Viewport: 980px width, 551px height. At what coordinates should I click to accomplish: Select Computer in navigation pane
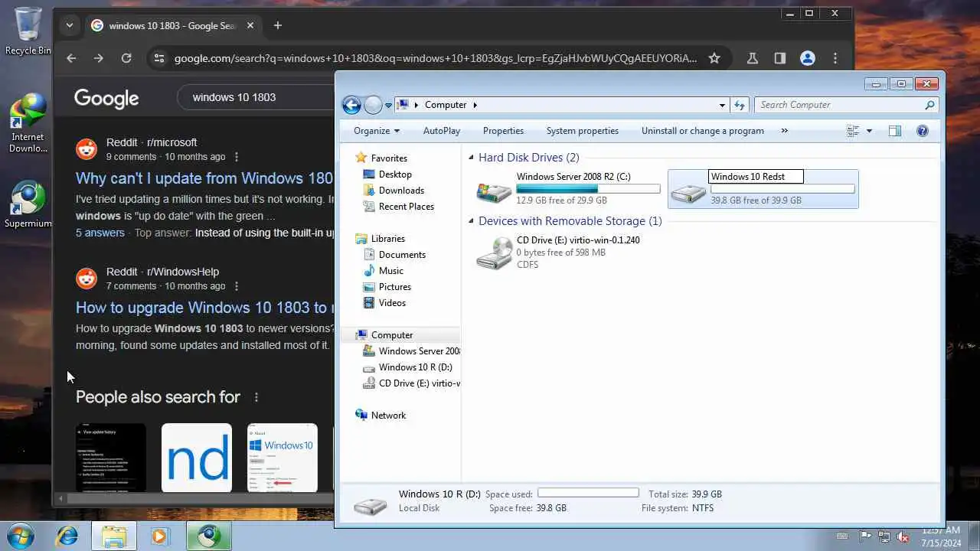(x=391, y=335)
